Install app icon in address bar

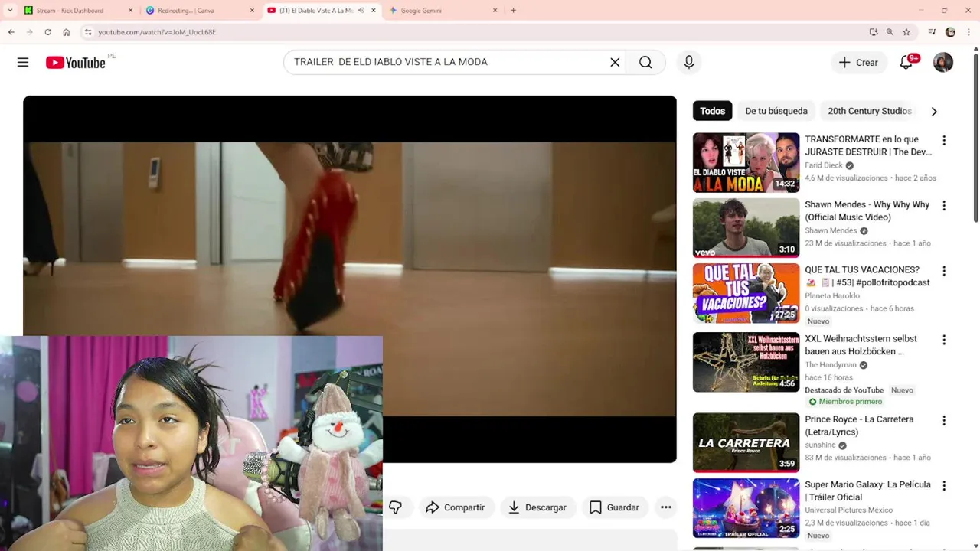(x=874, y=32)
